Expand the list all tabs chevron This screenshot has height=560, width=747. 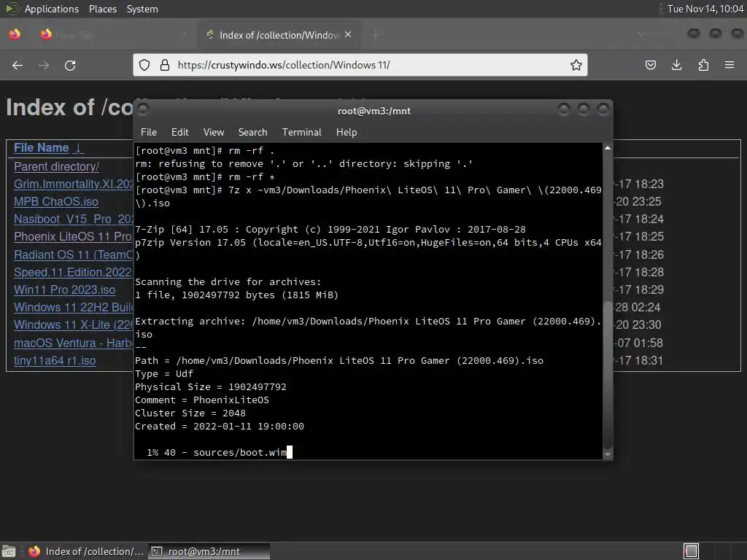641,35
